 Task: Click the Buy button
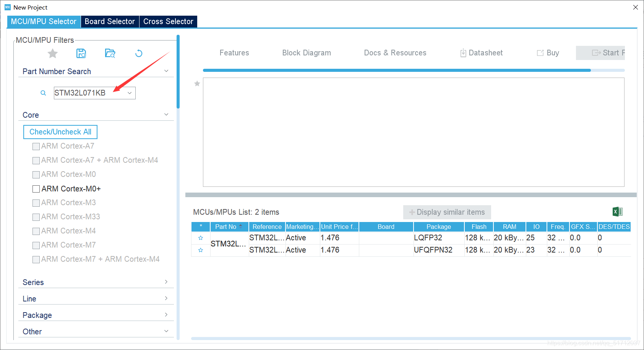coord(548,53)
